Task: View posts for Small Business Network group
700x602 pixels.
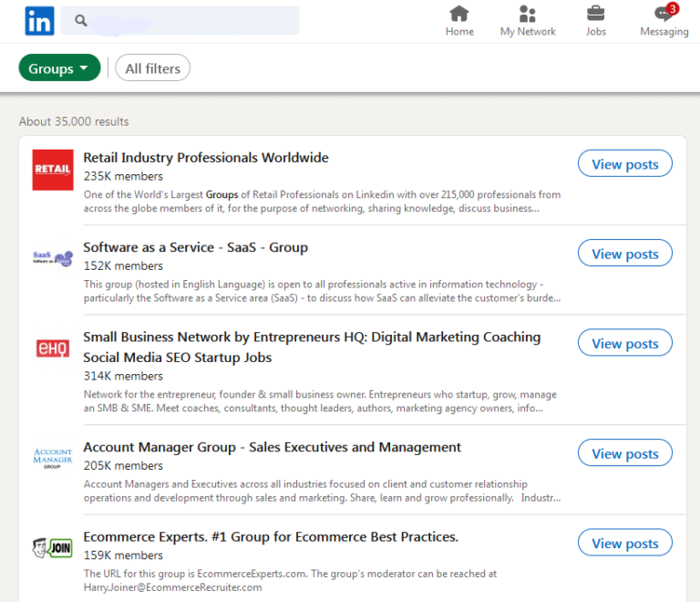Action: [624, 344]
